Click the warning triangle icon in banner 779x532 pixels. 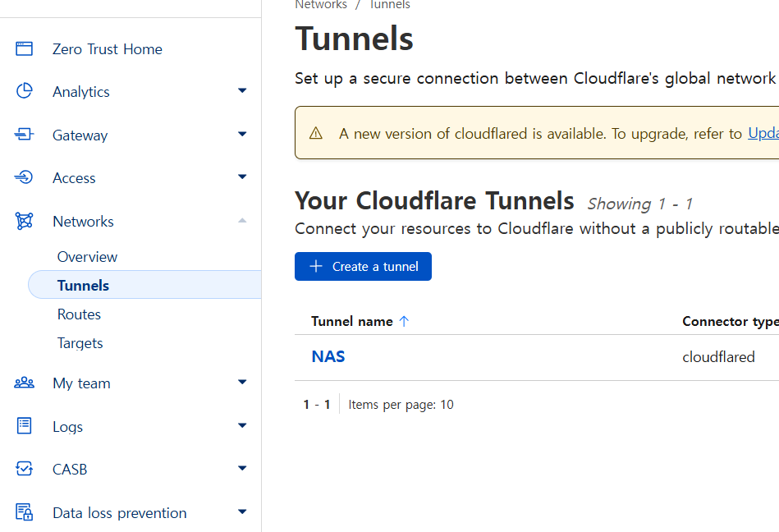[x=316, y=133]
